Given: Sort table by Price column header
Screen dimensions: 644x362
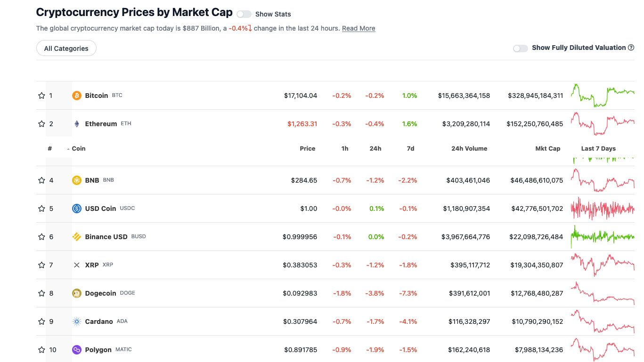Looking at the screenshot, I should click(308, 149).
